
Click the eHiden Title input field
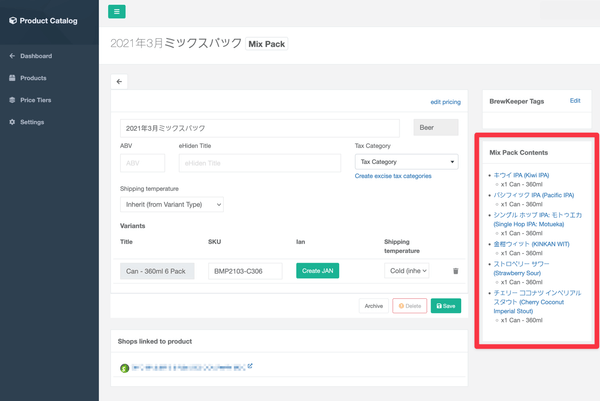260,163
